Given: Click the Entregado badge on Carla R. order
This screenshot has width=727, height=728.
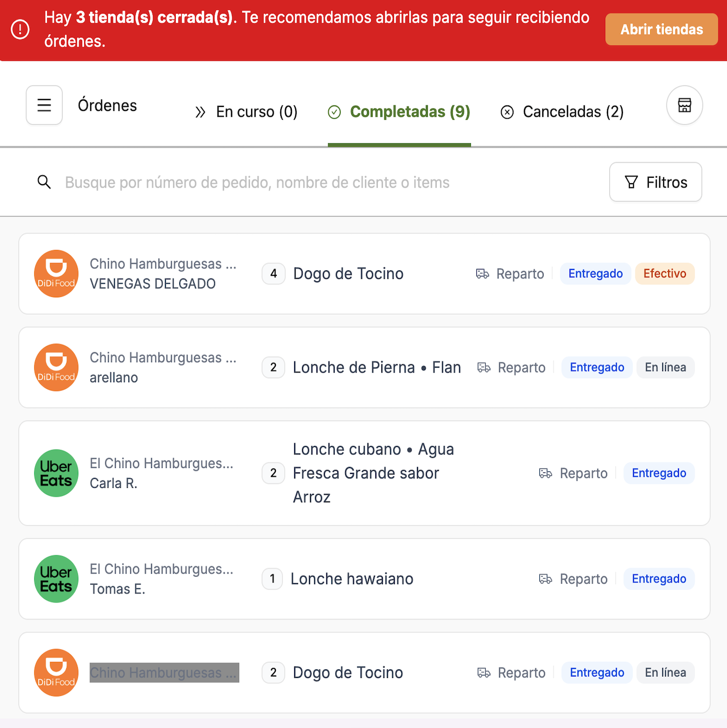Looking at the screenshot, I should coord(659,473).
